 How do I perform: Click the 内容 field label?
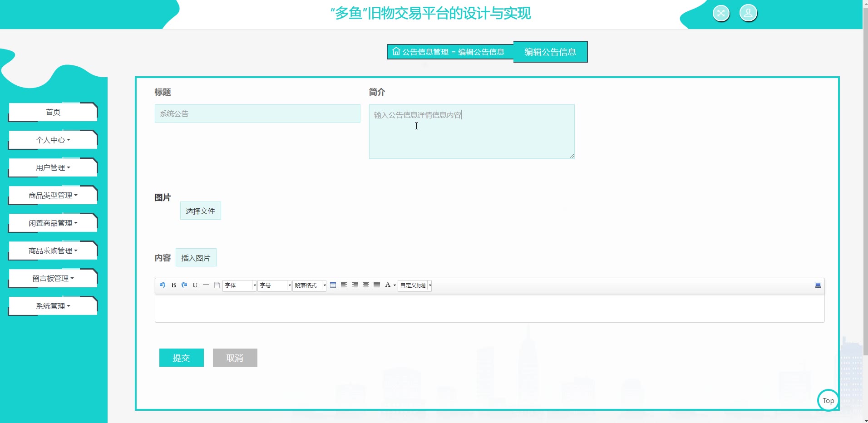tap(163, 258)
